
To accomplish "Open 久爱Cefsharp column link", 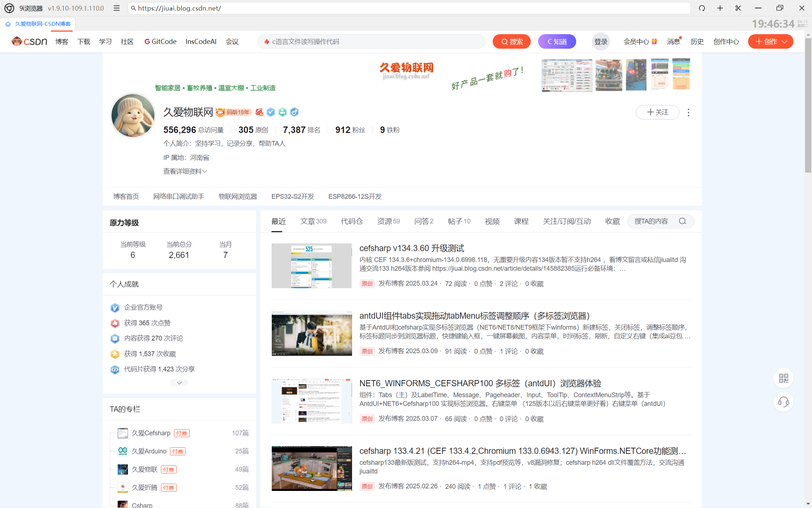I will [151, 433].
